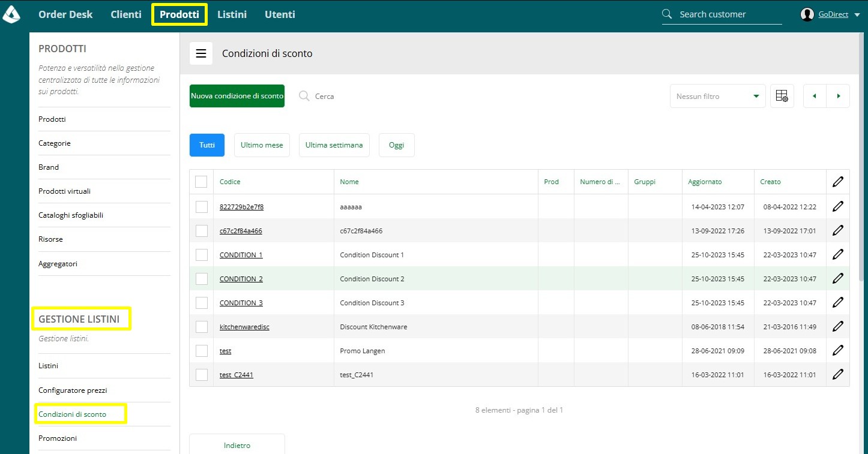Go to previous page with left arrow
Image resolution: width=868 pixels, height=454 pixels.
[815, 96]
